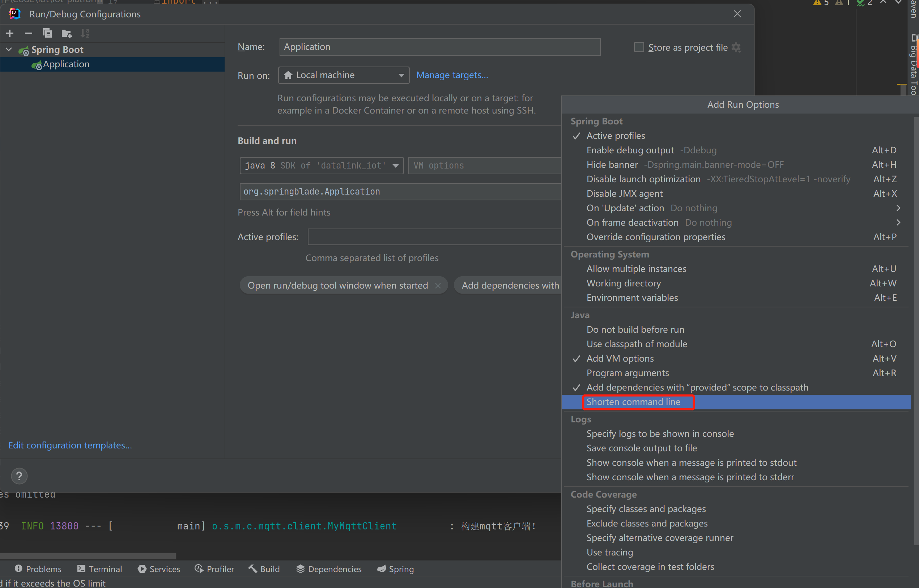
Task: Click the Add New Configuration plus icon
Action: click(x=10, y=34)
